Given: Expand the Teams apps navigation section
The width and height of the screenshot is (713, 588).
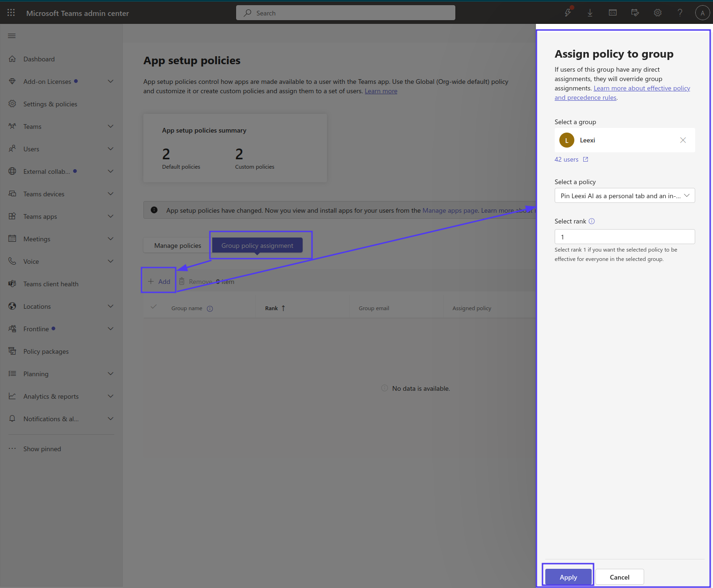Looking at the screenshot, I should click(x=111, y=216).
